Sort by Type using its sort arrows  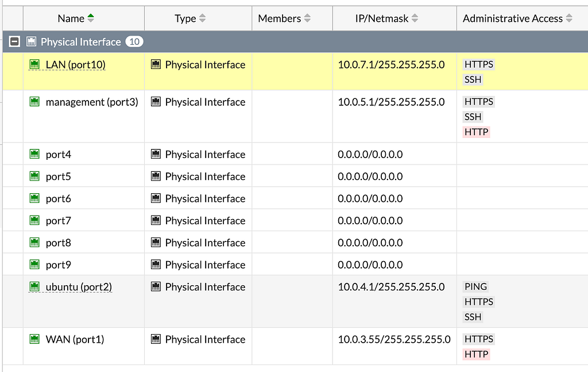pyautogui.click(x=202, y=18)
